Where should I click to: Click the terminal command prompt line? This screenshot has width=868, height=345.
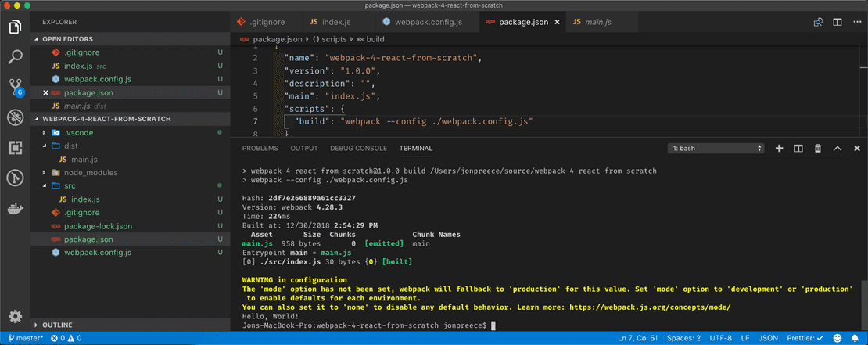pos(368,325)
